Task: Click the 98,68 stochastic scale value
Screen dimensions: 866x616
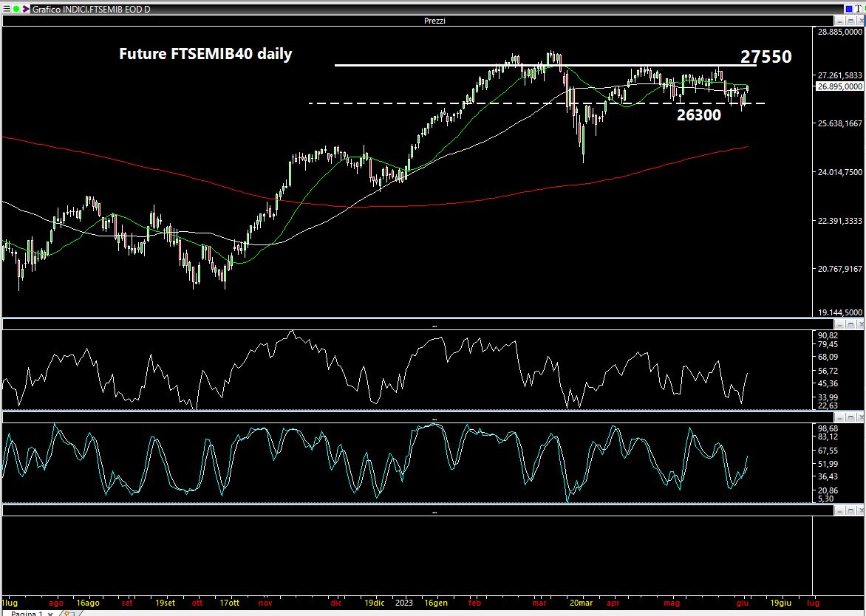Action: [828, 428]
